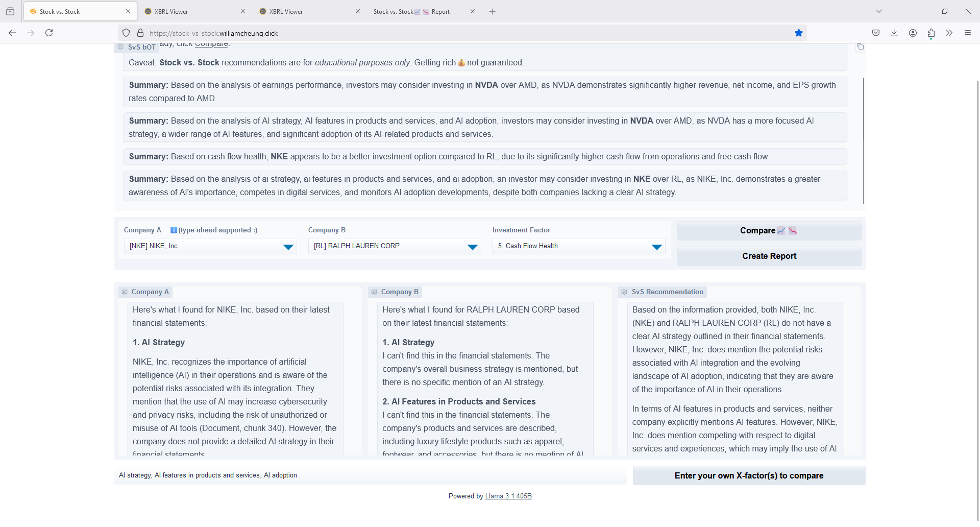Click the Create Report button

pyautogui.click(x=769, y=256)
